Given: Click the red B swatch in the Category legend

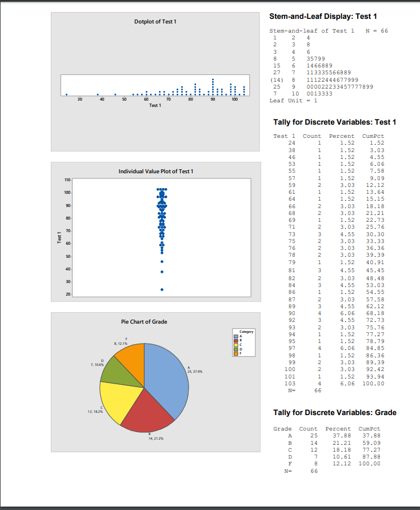Looking at the screenshot, I should [236, 341].
